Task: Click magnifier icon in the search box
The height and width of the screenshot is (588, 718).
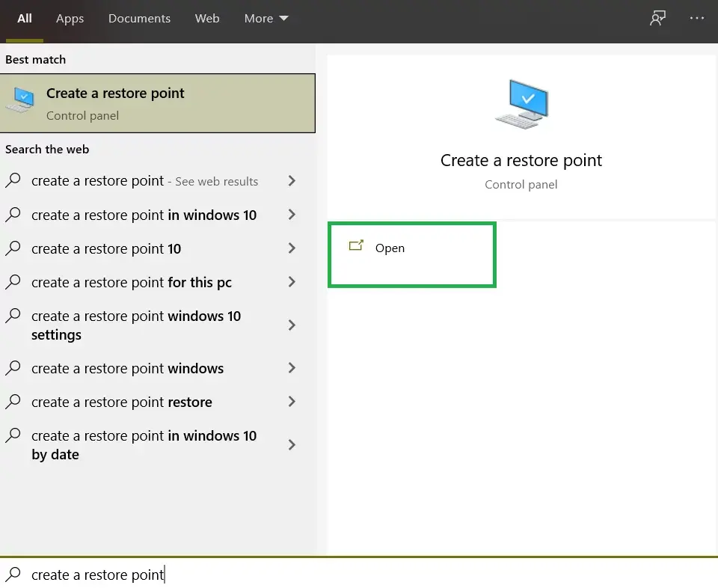Action: pos(13,575)
